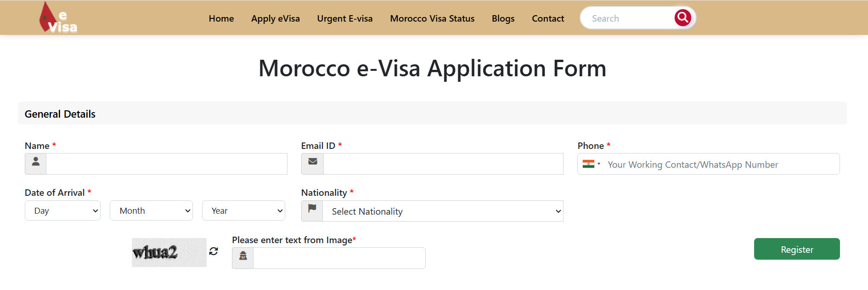Open the Urgent E-visa page

pyautogui.click(x=345, y=18)
